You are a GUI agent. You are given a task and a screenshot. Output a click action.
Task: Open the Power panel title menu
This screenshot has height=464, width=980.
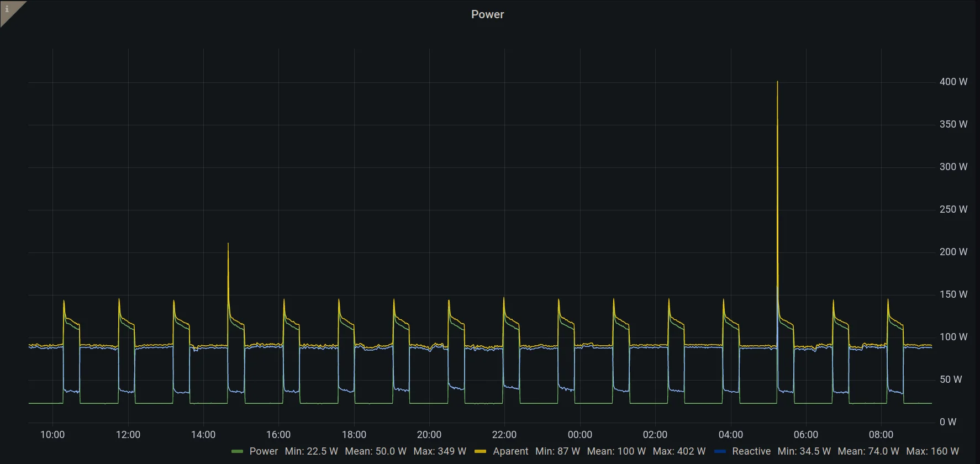(487, 14)
